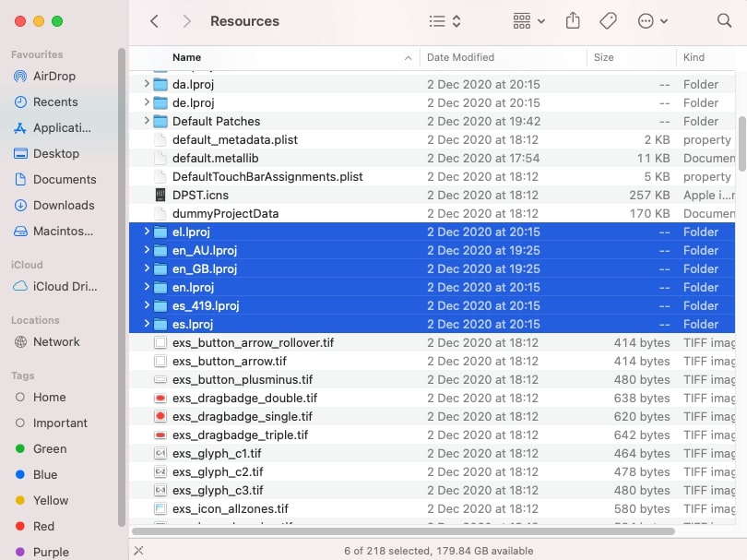
Task: Open Desktop in the sidebar
Action: coord(46,153)
